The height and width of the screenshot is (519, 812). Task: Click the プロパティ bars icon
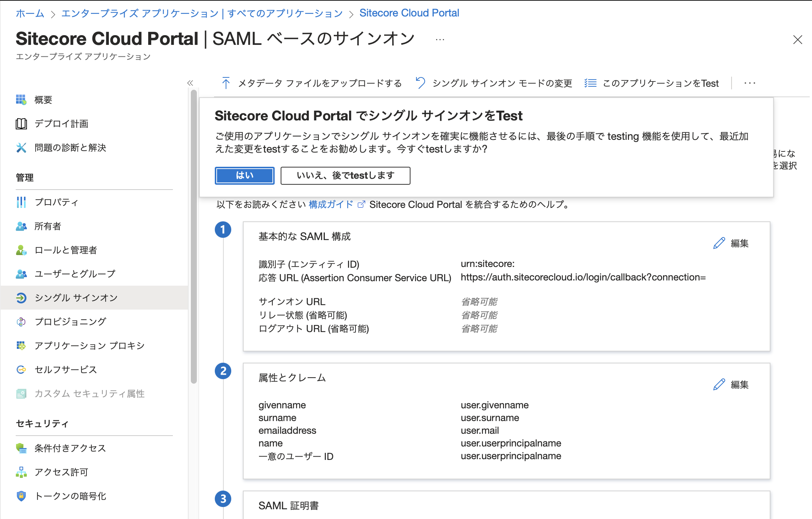tap(21, 202)
